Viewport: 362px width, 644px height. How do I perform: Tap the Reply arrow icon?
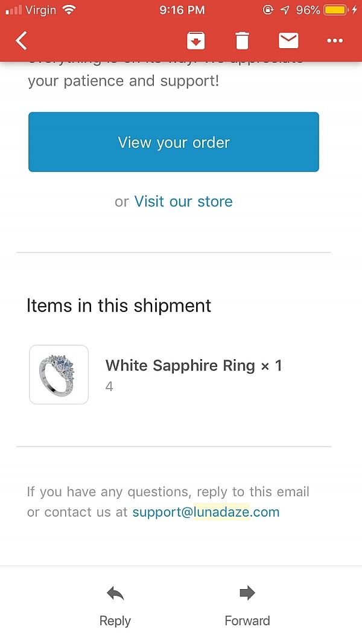pos(115,594)
